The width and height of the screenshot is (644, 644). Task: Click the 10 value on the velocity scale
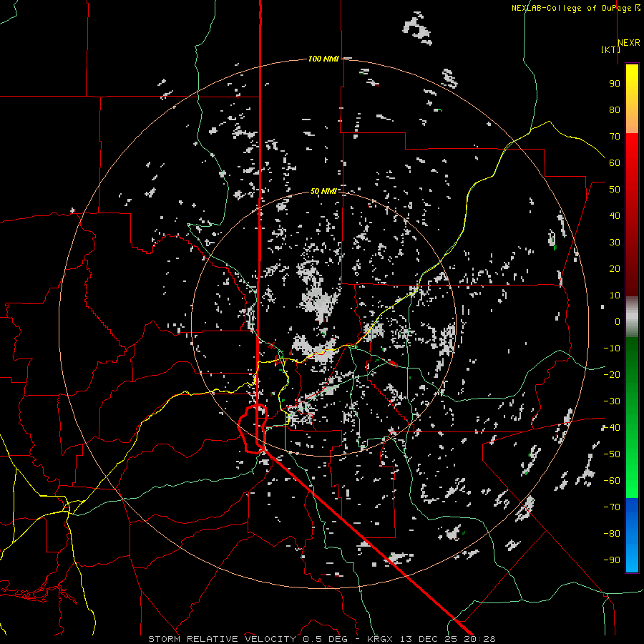click(x=615, y=296)
